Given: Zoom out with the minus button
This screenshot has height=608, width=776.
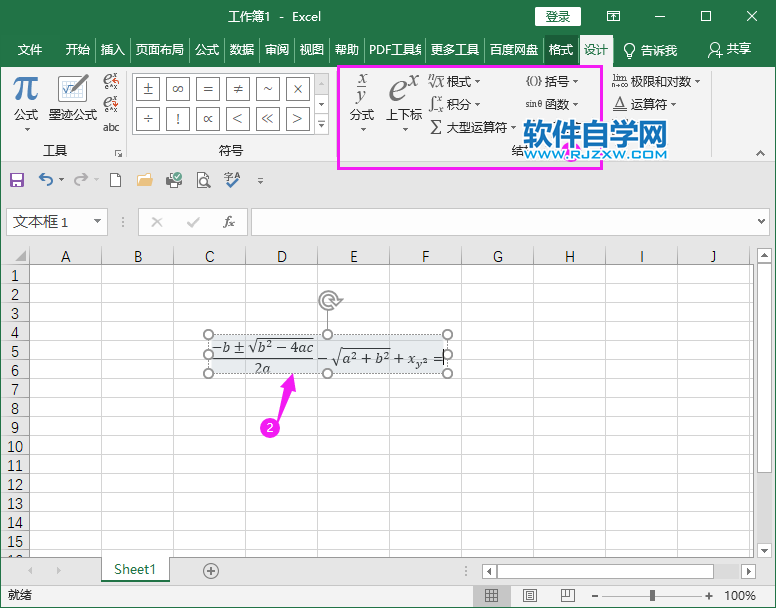Looking at the screenshot, I should [595, 596].
